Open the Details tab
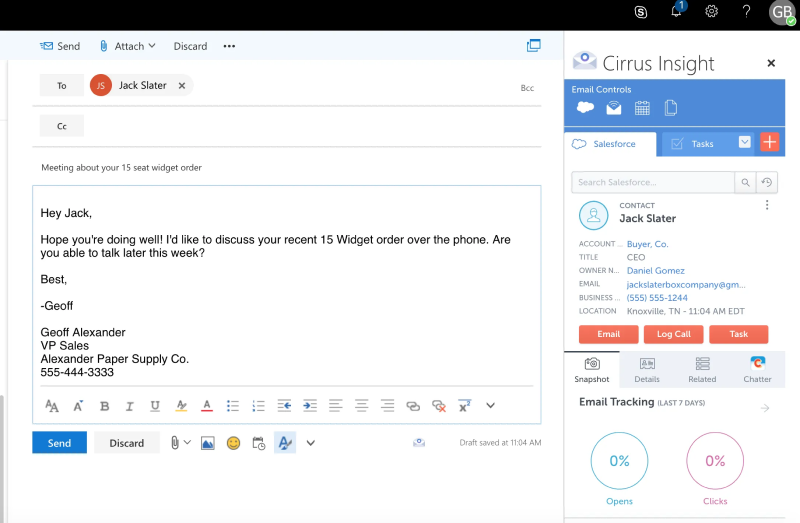Screen dimensions: 800x523 pyautogui.click(x=647, y=370)
